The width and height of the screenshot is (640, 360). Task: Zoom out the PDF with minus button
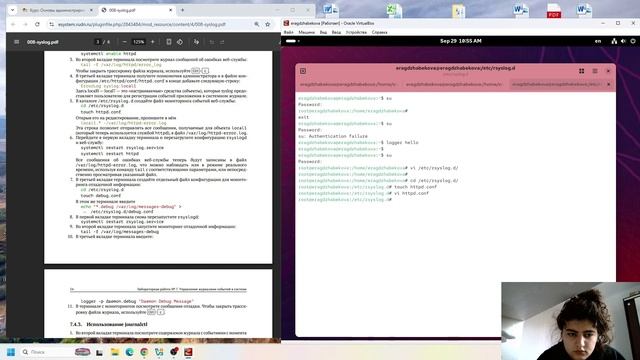[124, 42]
